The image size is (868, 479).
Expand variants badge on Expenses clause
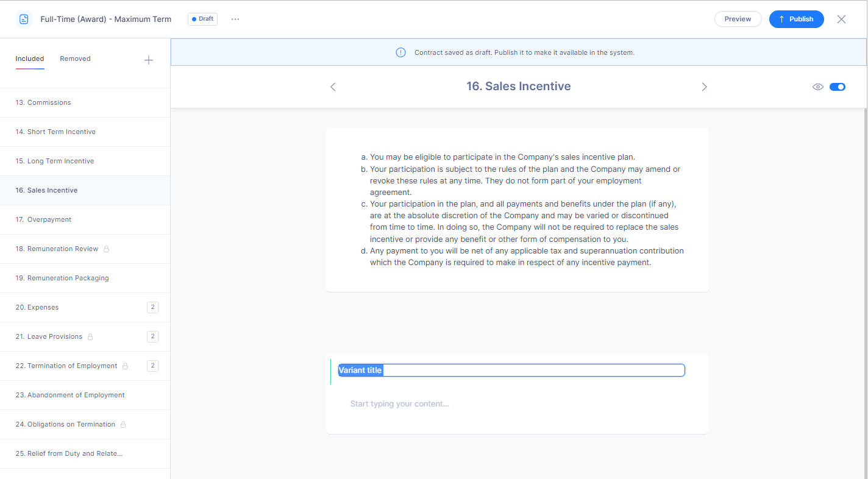[152, 307]
